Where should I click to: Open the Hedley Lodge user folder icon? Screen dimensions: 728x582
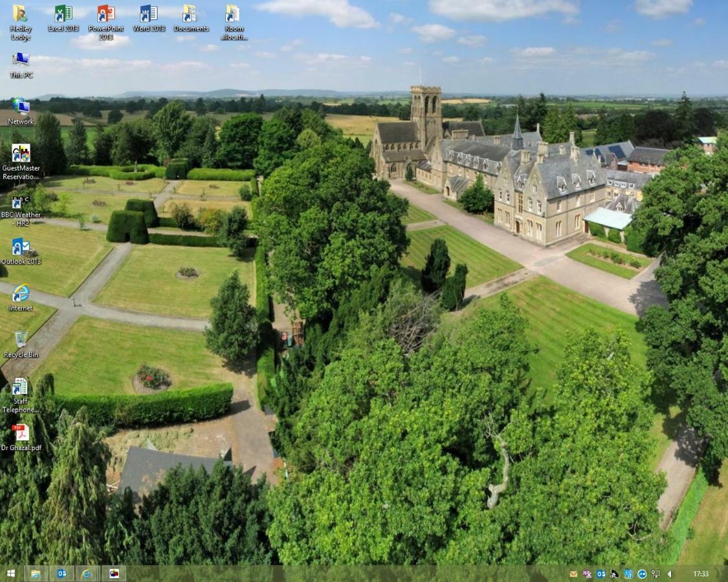point(21,22)
